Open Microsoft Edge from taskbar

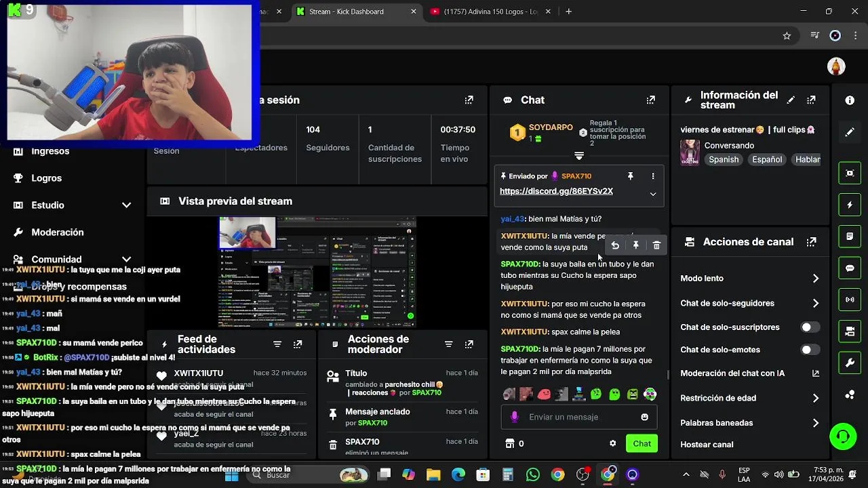click(458, 474)
